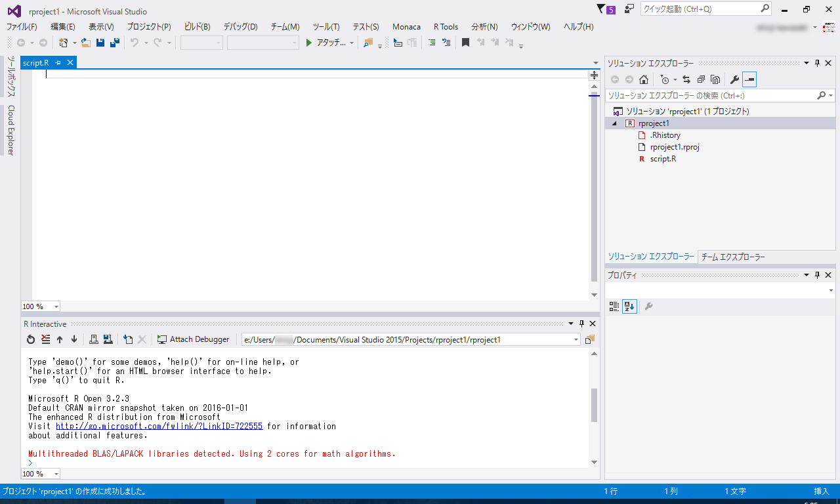This screenshot has height=504, width=840.
Task: Attach Debugger in R Interactive
Action: pyautogui.click(x=193, y=339)
